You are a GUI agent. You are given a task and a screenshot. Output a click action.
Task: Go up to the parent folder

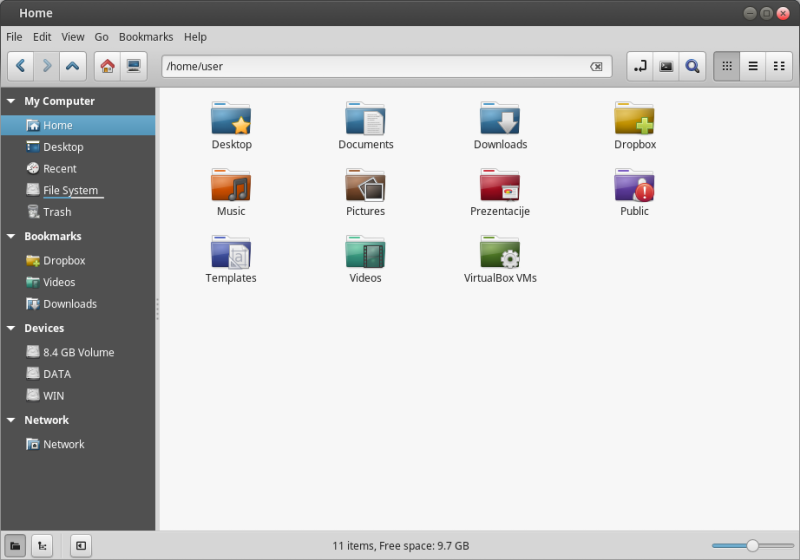72,67
